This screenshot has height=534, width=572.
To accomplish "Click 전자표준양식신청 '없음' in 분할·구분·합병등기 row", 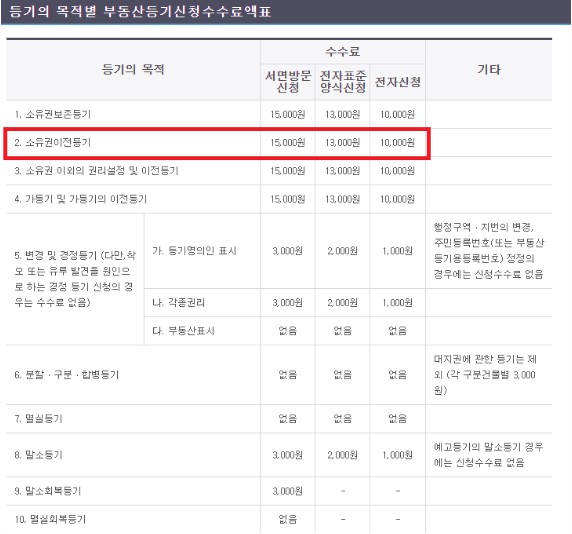I will [343, 375].
